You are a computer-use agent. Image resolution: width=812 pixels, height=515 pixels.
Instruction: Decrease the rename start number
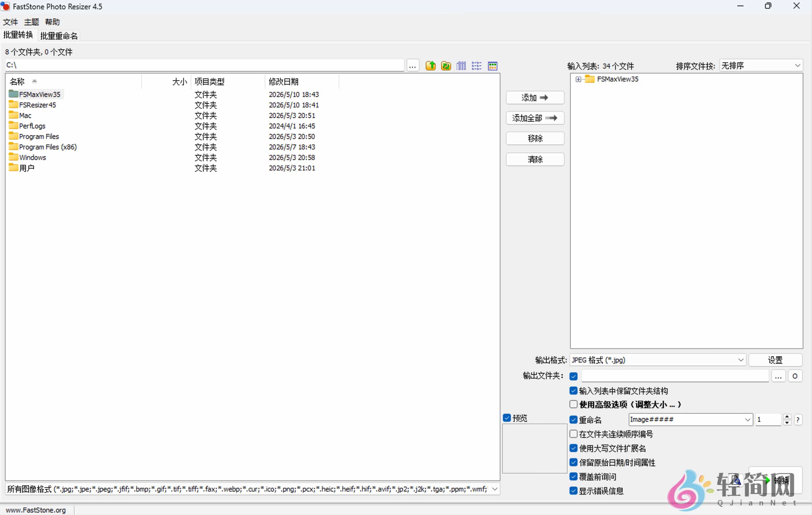point(787,423)
